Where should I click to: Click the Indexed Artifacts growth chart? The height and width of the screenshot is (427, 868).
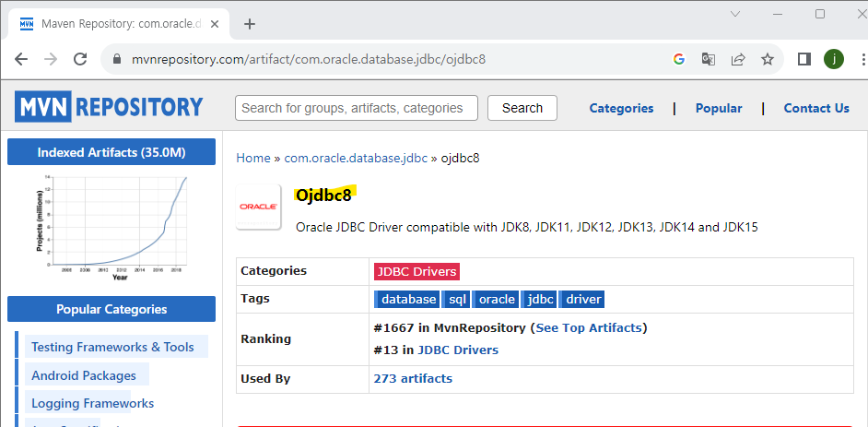pos(111,228)
